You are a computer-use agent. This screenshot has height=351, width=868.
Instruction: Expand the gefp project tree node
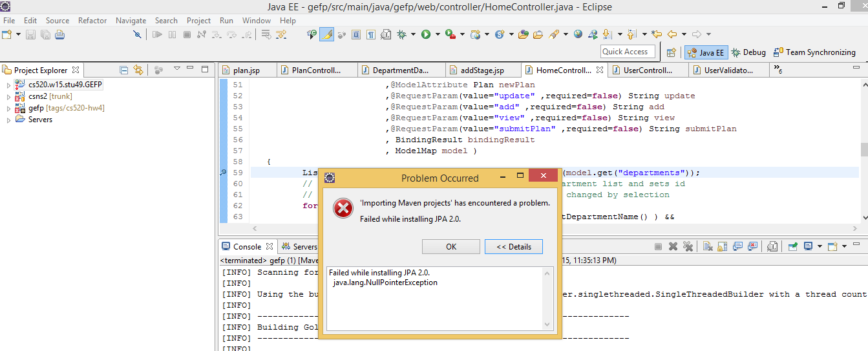click(8, 109)
